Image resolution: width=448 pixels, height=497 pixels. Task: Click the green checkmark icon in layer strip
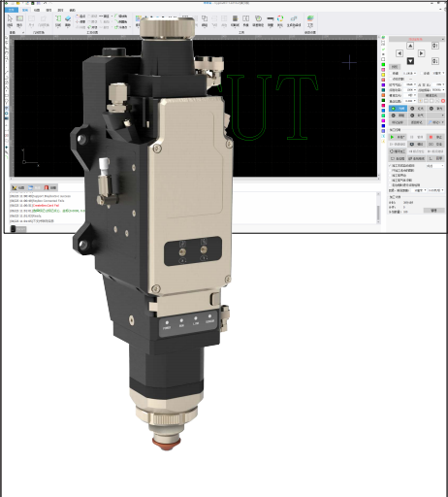383,50
